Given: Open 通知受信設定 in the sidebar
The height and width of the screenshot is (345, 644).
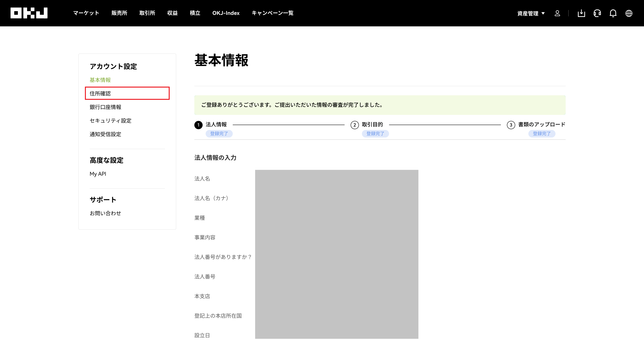Looking at the screenshot, I should coord(105,134).
